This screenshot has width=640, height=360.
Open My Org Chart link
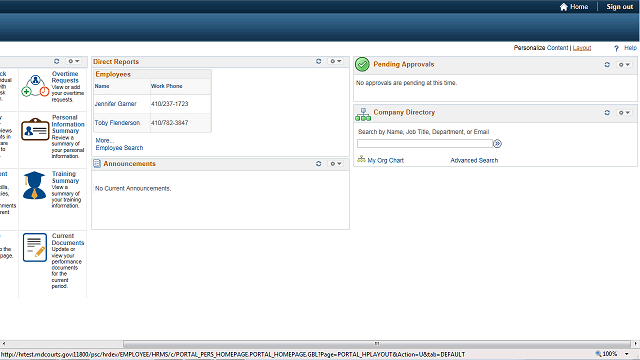point(385,160)
